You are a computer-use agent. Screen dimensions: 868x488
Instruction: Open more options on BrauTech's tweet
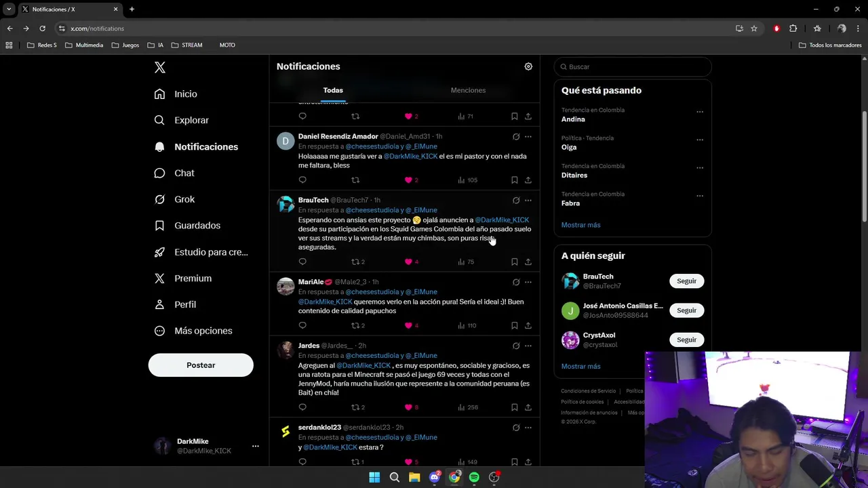pos(528,201)
